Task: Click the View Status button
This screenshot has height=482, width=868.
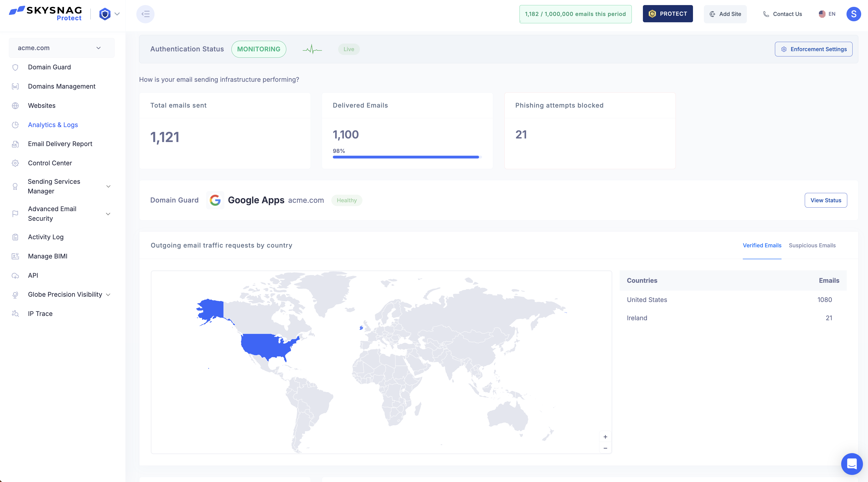Action: point(826,200)
